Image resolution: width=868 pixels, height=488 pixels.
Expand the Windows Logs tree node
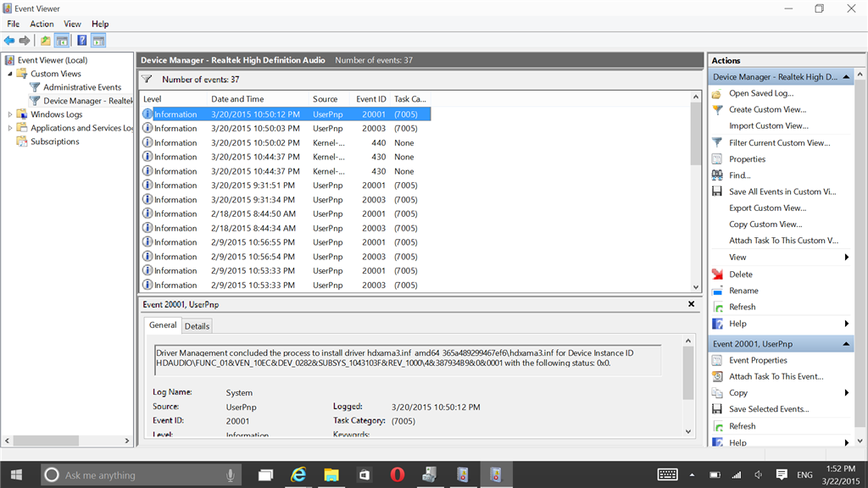click(x=10, y=114)
